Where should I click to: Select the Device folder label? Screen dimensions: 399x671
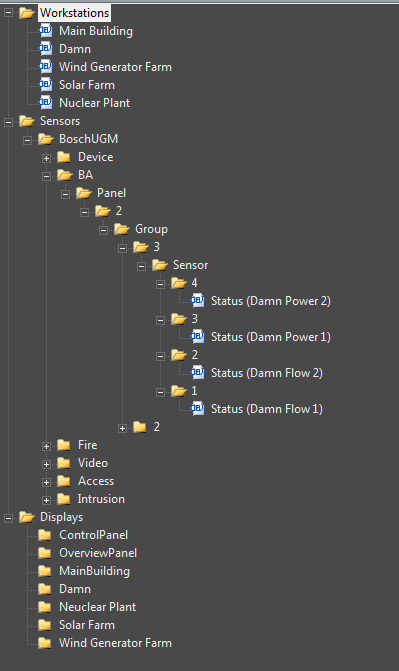(x=95, y=157)
